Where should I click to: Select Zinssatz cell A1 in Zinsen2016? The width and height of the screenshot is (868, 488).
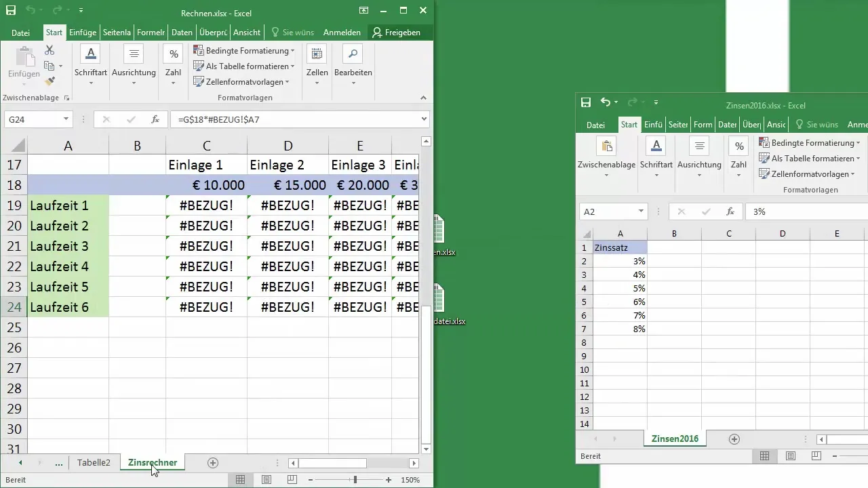(x=620, y=248)
